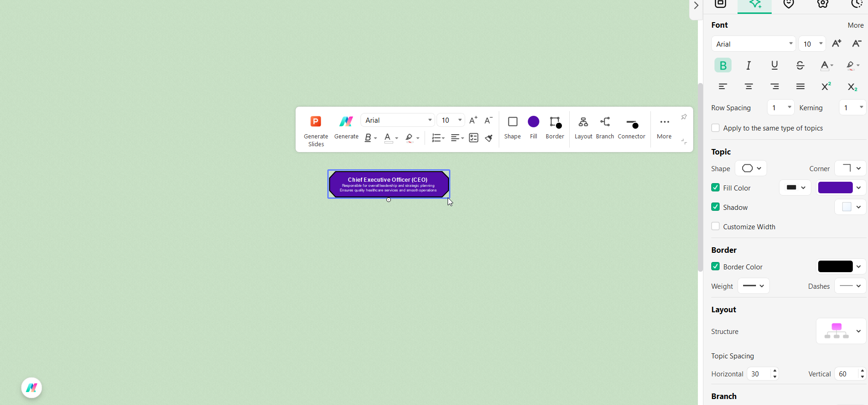Activate the format painter brush
868x405 pixels.
(x=489, y=138)
